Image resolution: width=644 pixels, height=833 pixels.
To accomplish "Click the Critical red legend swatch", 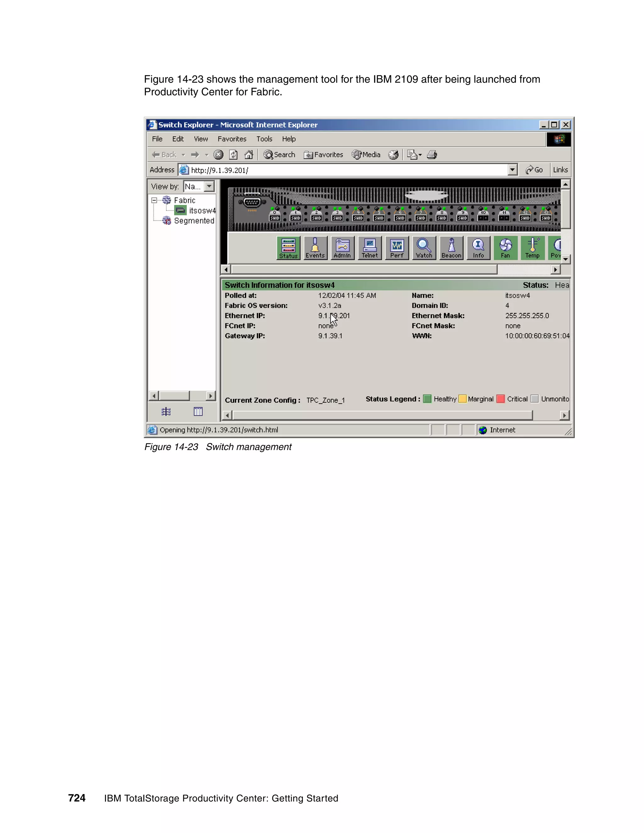I will [x=501, y=399].
